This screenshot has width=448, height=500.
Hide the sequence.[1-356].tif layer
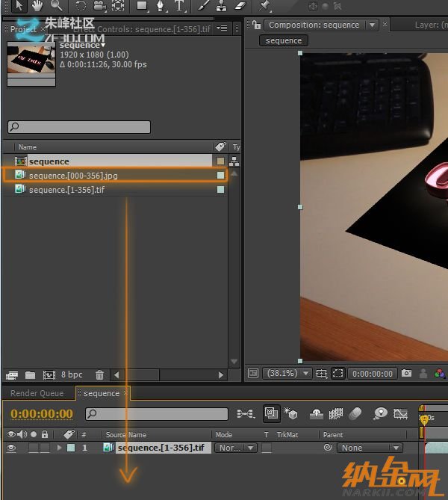11,448
